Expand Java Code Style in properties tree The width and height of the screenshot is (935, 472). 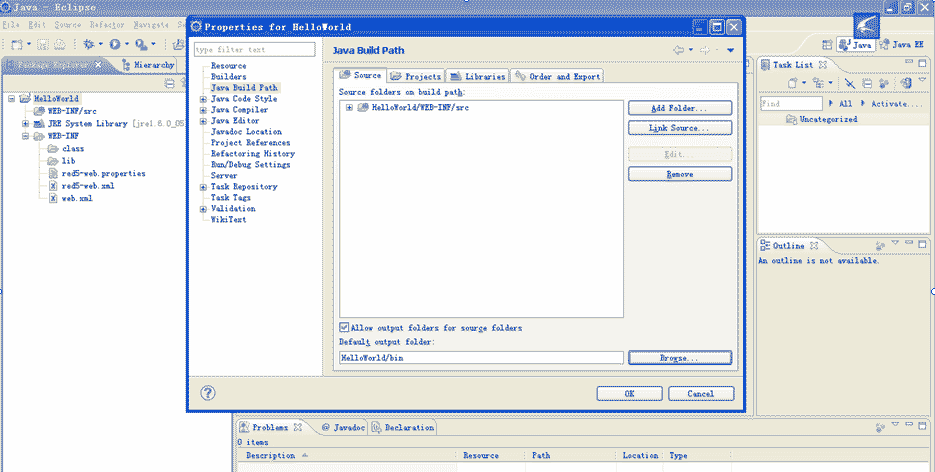pos(203,99)
